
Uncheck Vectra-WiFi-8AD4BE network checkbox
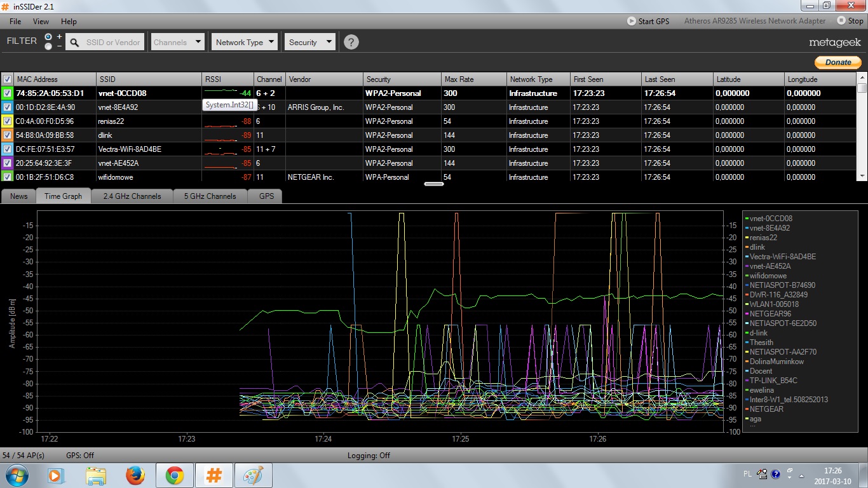coord(7,149)
